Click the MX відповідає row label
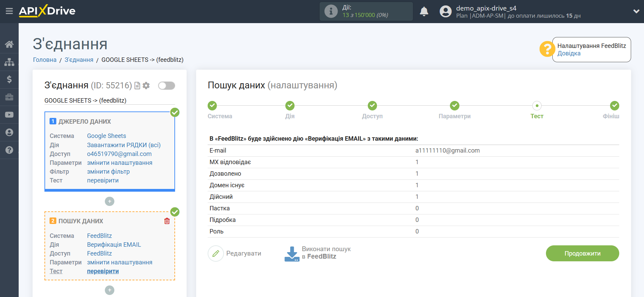 [x=230, y=162]
